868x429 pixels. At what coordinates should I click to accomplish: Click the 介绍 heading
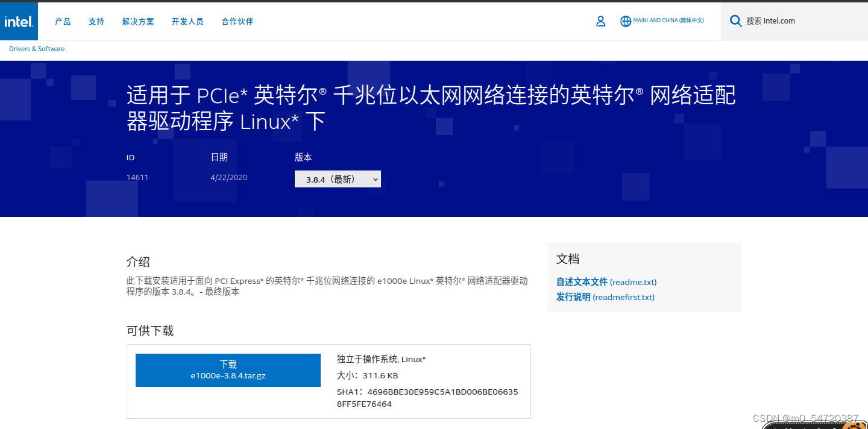pos(138,262)
